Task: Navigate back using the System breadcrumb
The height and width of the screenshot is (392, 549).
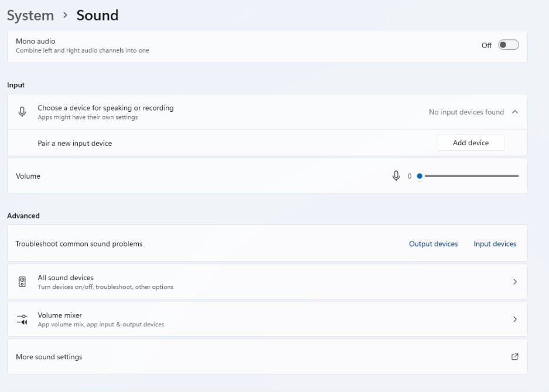Action: [30, 15]
